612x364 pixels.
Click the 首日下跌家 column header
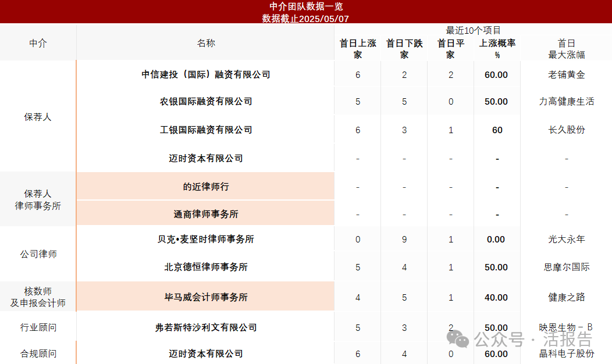tap(404, 49)
